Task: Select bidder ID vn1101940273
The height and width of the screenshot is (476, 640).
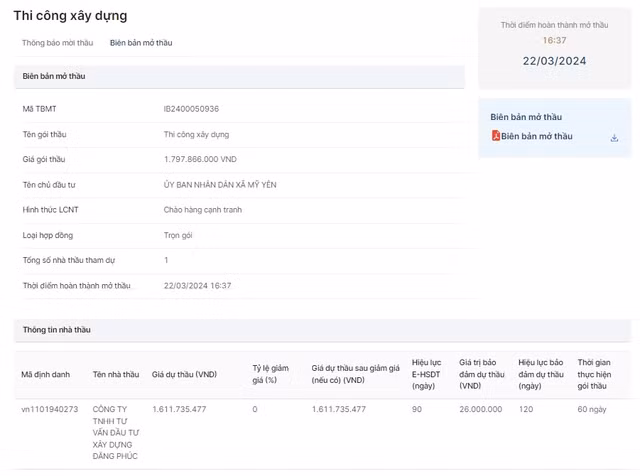Action: 49,409
